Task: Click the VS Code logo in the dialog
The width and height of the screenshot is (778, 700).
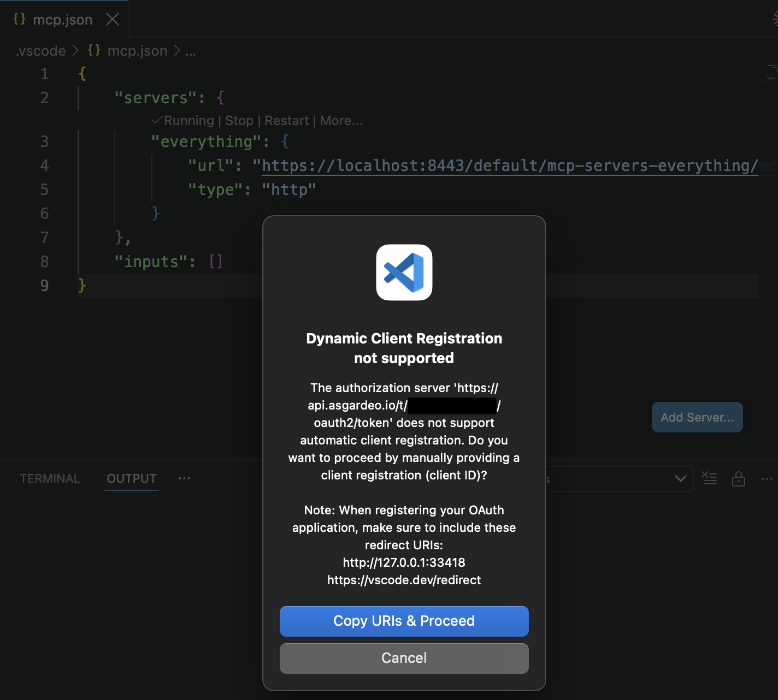Action: click(x=404, y=272)
